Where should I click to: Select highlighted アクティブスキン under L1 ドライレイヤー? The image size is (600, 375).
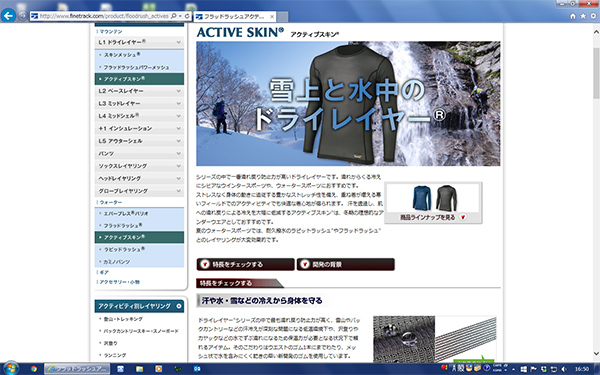pyautogui.click(x=139, y=79)
